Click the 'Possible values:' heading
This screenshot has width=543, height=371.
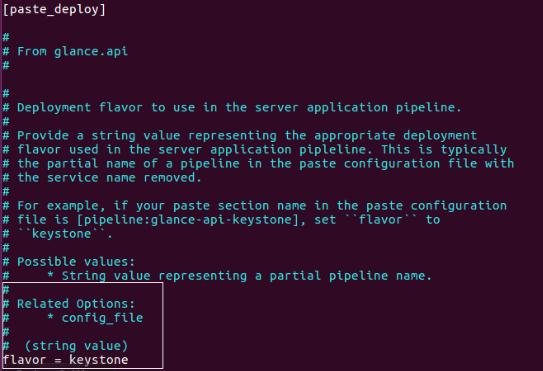click(76, 262)
